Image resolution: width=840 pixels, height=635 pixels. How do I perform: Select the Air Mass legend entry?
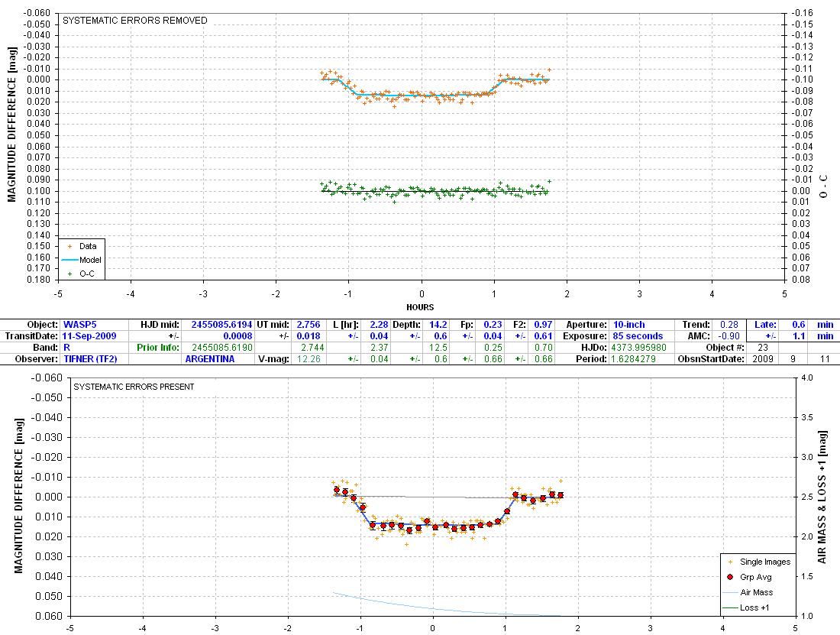coord(748,592)
